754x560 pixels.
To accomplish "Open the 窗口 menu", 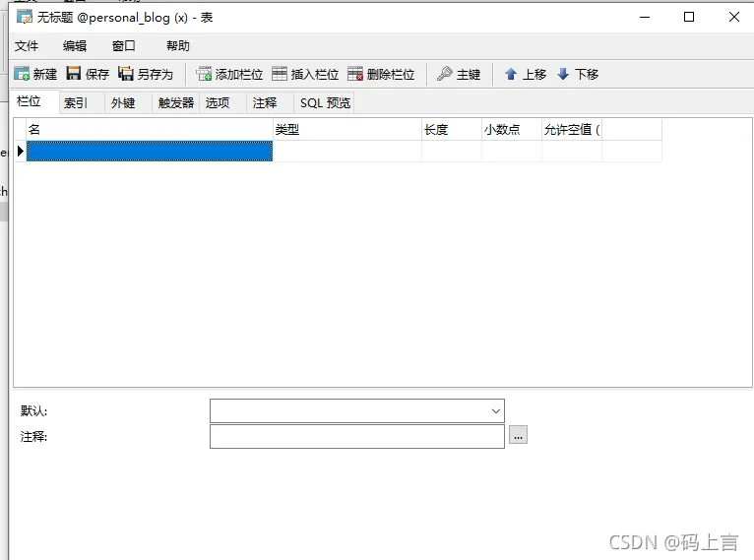I will click(x=124, y=45).
